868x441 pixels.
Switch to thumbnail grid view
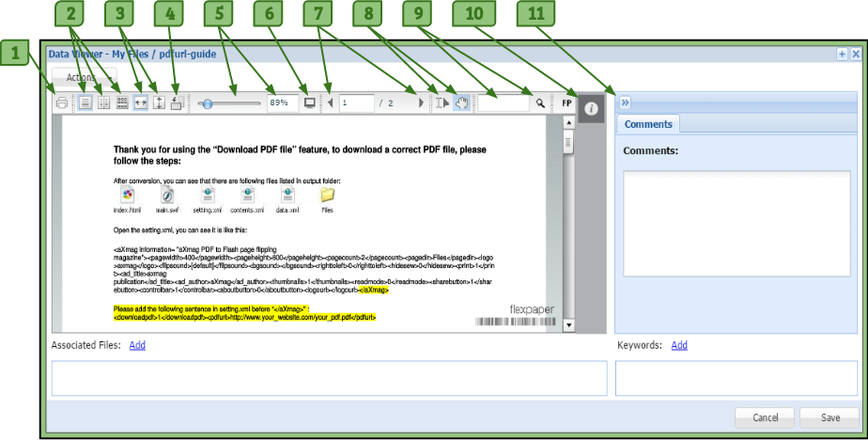122,103
